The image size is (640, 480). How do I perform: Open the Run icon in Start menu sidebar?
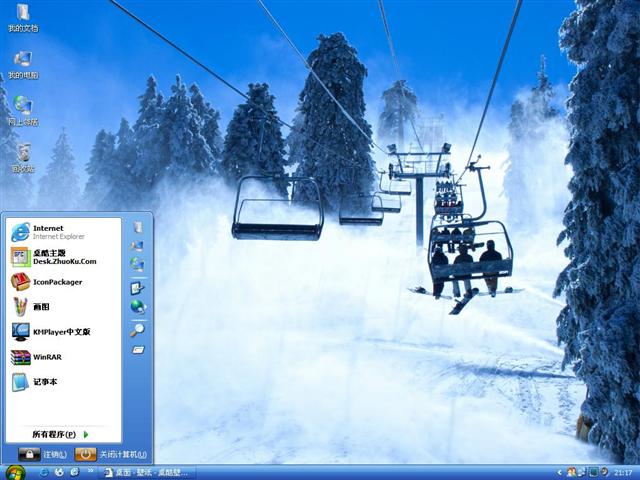(x=138, y=350)
